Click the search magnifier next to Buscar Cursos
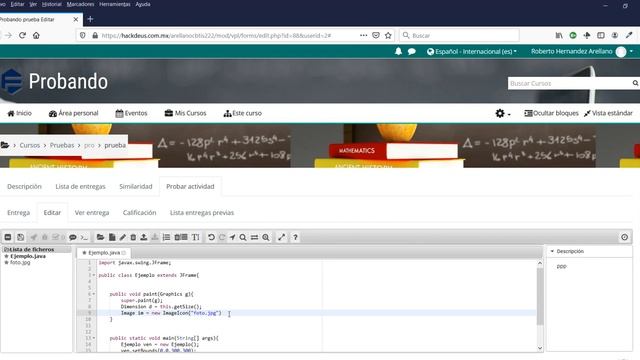 point(635,83)
